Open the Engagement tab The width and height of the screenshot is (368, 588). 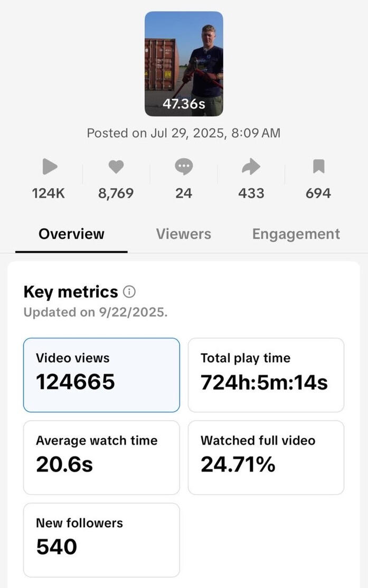[x=296, y=234]
